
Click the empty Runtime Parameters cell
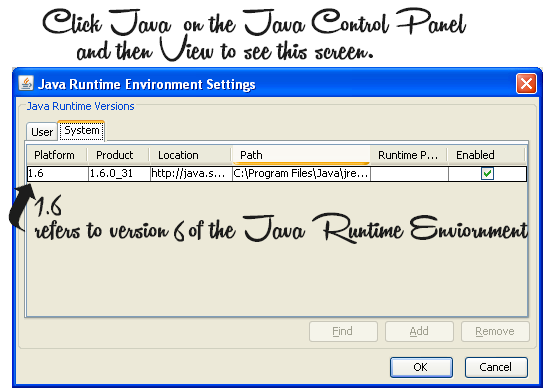click(x=409, y=174)
